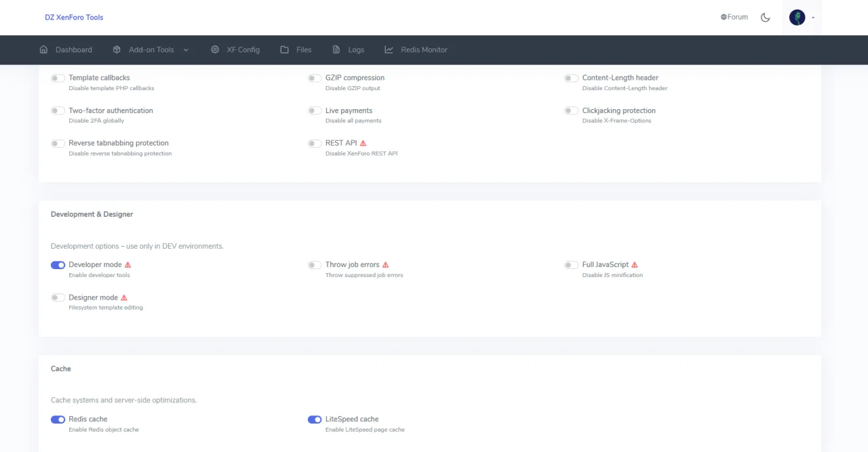The width and height of the screenshot is (868, 452).
Task: Open the Forum link
Action: click(x=734, y=17)
